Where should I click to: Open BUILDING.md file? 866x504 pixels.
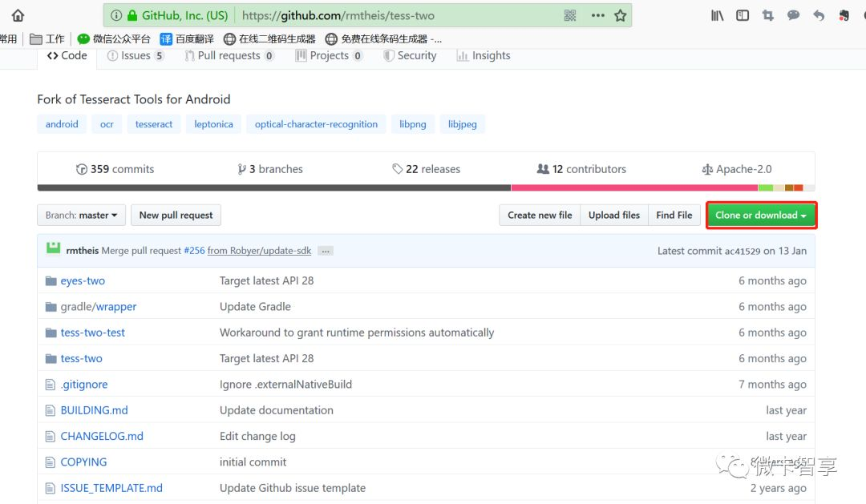coord(94,410)
